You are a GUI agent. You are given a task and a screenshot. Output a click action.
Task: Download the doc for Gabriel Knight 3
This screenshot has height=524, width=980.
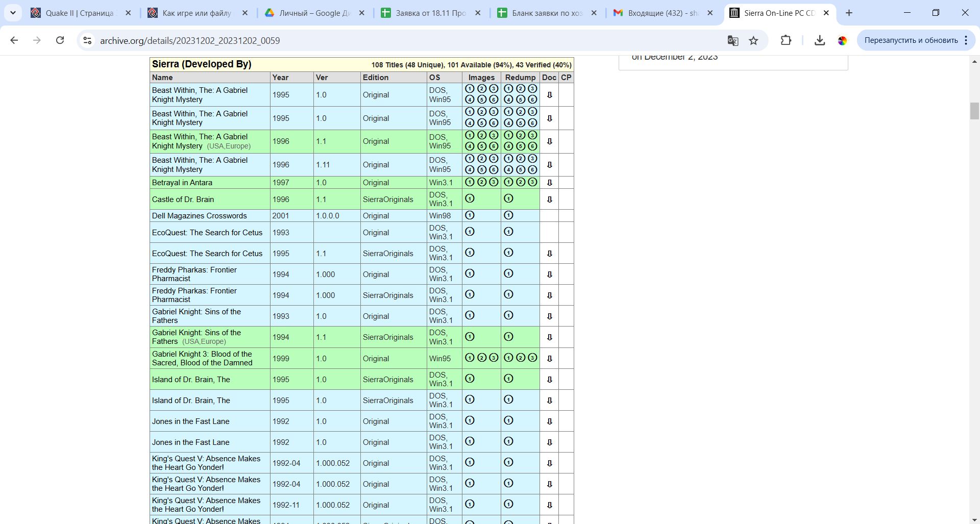click(550, 359)
